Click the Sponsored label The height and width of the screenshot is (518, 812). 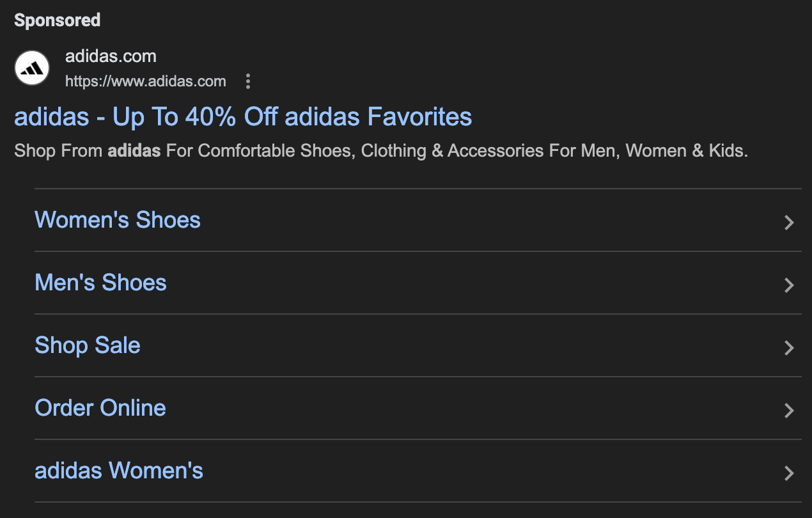point(58,20)
